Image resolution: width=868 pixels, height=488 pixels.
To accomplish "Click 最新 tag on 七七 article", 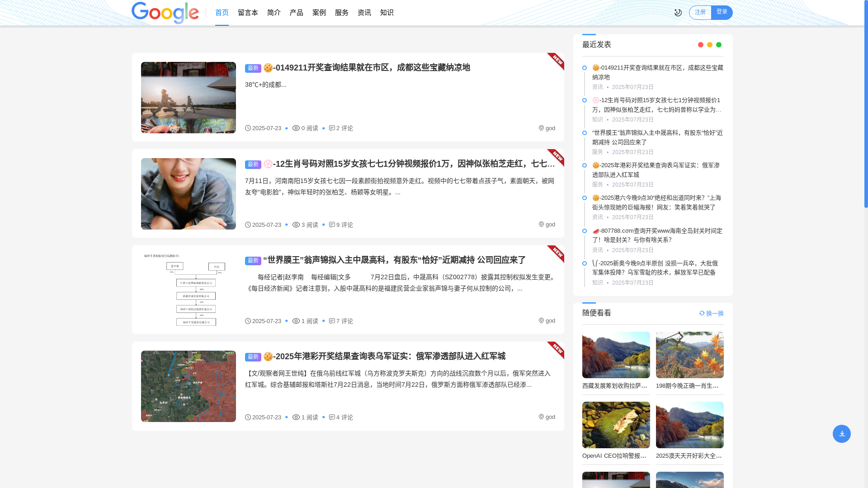I will [253, 164].
